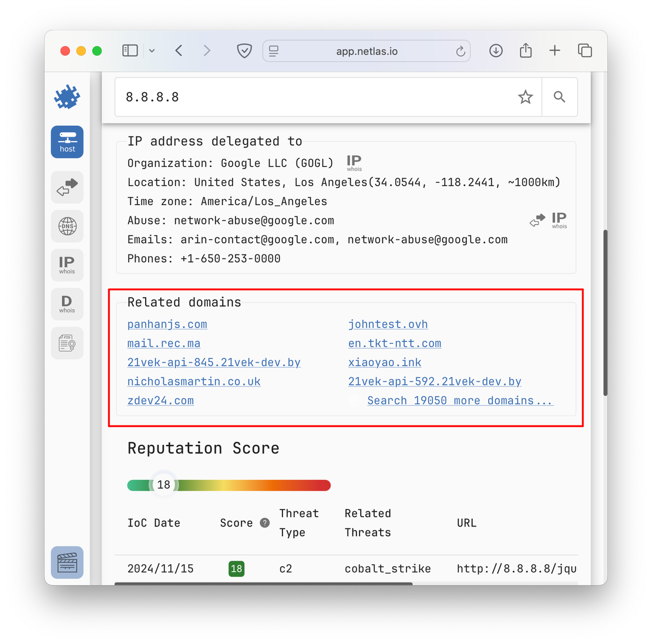Viewport: 652px width, 644px height.
Task: Click the clapperboard demo icon at sidebar bottom
Action: click(x=67, y=562)
